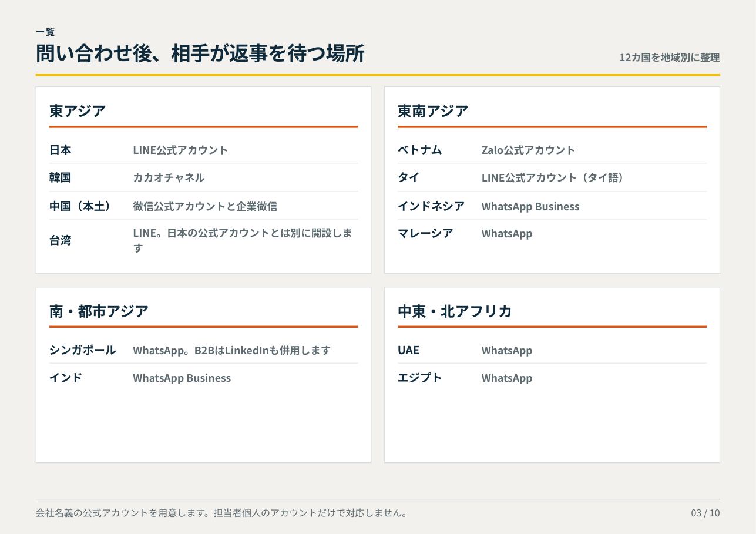This screenshot has height=534, width=756.
Task: Click the 日本 country label
Action: [x=61, y=150]
